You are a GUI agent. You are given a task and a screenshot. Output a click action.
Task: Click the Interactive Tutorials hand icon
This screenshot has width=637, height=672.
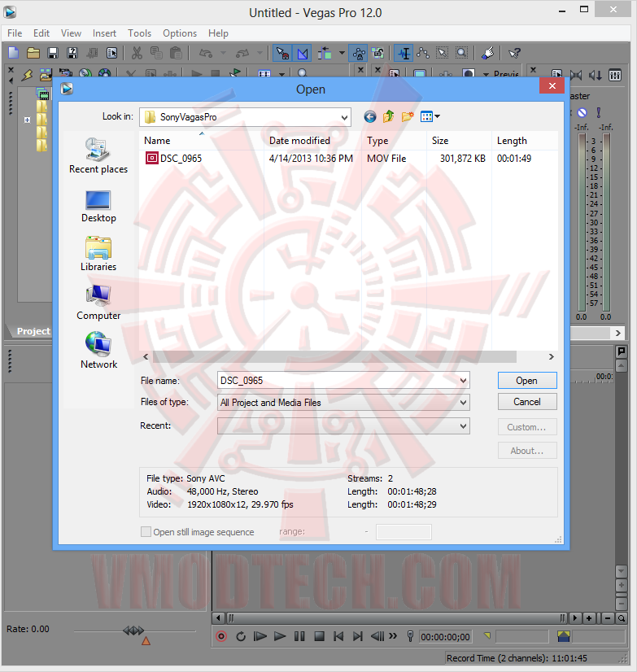pyautogui.click(x=488, y=53)
